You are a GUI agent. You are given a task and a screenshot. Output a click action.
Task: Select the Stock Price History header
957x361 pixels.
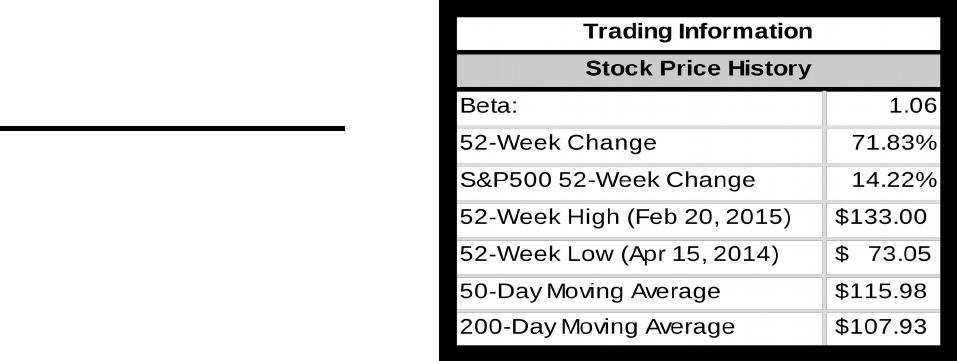(698, 70)
